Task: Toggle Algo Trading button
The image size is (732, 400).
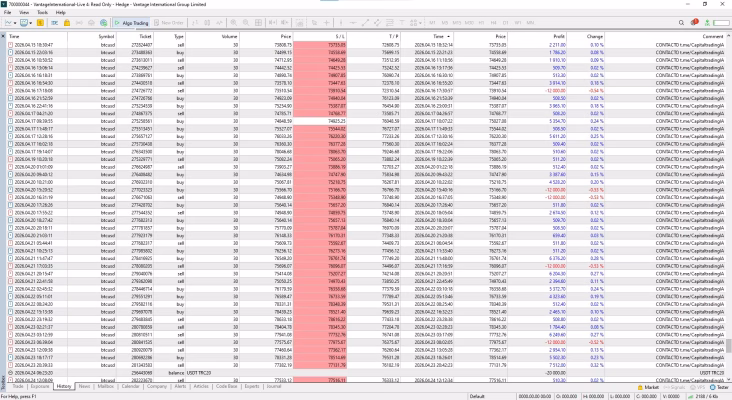Action: (131, 22)
